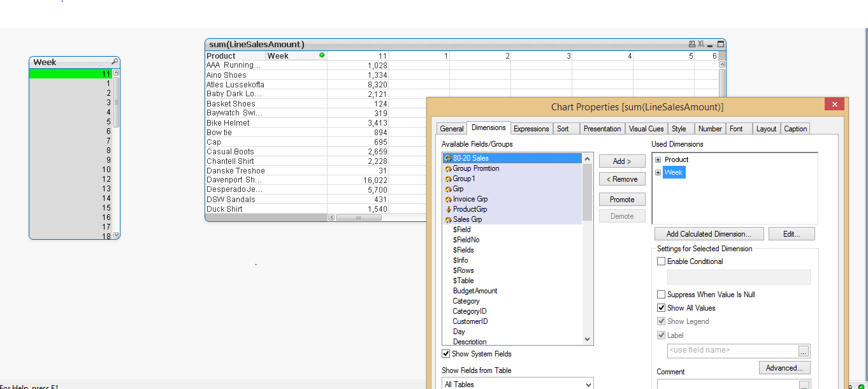
Task: Click the search magnifier in Week list box
Action: pyautogui.click(x=115, y=62)
